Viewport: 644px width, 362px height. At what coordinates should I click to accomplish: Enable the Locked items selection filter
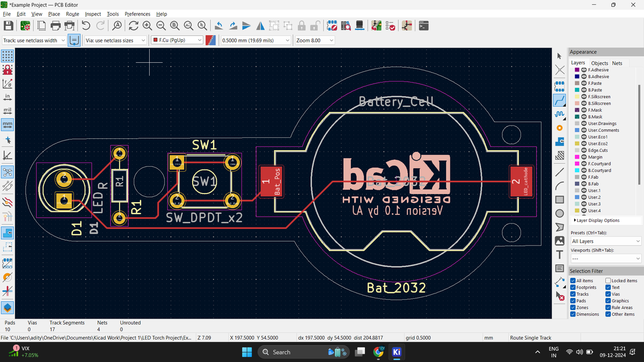click(607, 280)
